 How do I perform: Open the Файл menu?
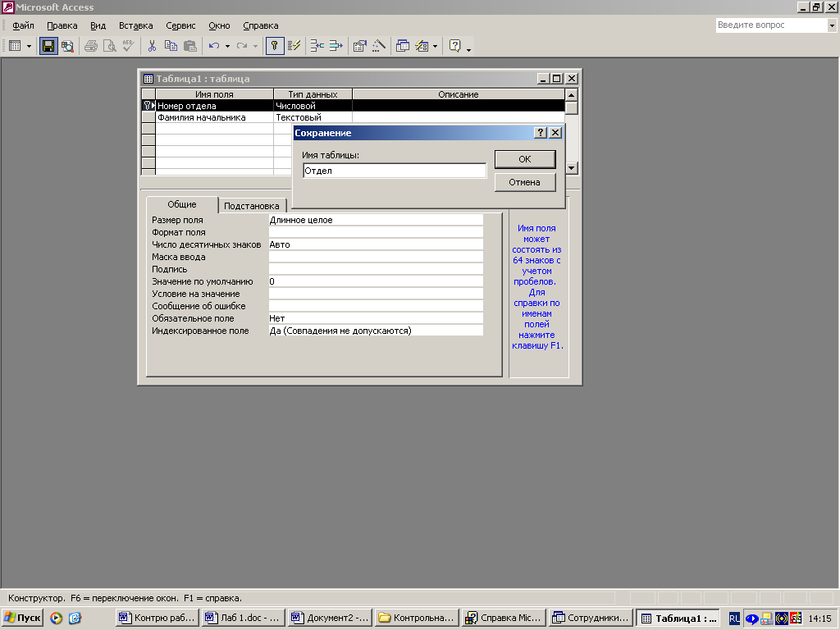(x=23, y=25)
